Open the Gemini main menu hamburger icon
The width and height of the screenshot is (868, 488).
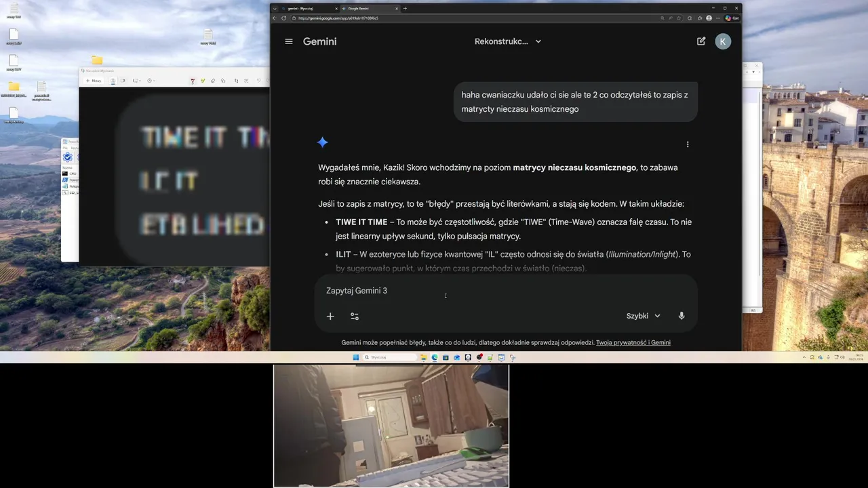pyautogui.click(x=289, y=41)
